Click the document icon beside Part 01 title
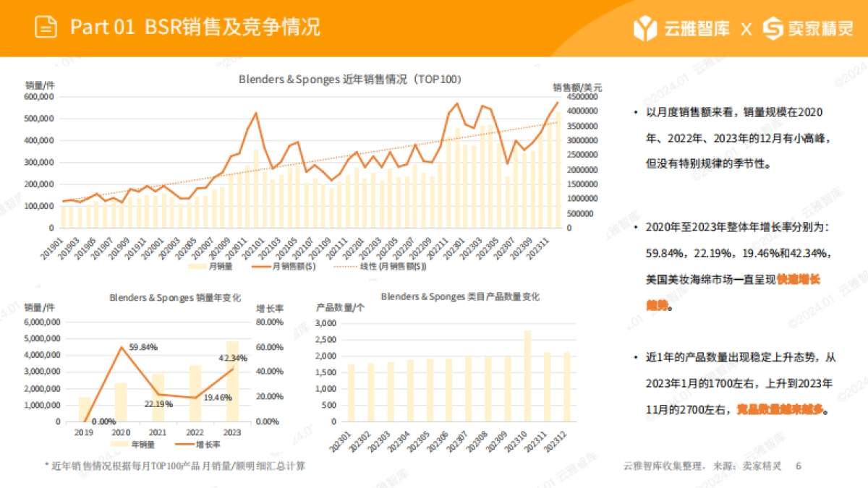Screen dimensions: 868x488 46,25
